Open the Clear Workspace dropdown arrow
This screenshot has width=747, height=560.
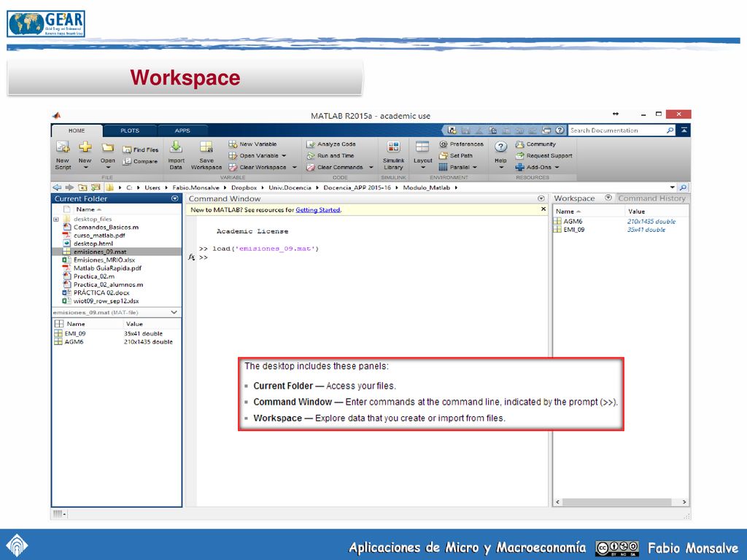click(x=294, y=168)
